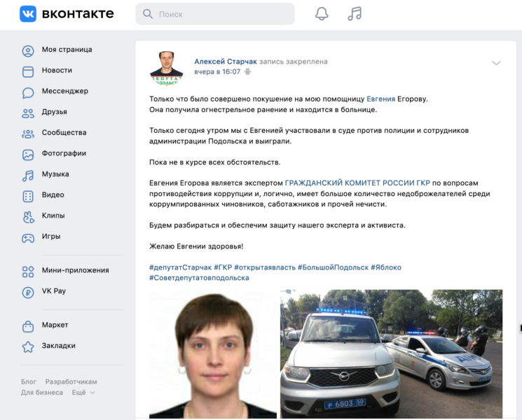Open the Сообщества communities icon

(28, 134)
